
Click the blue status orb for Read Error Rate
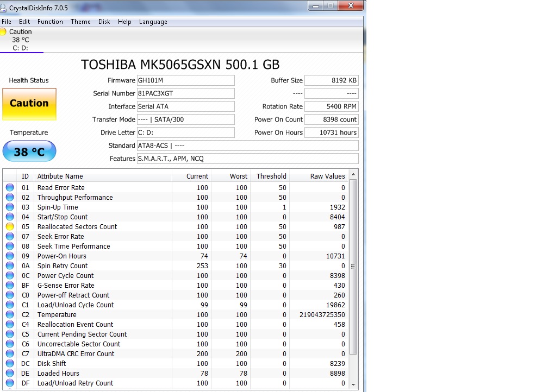coord(10,187)
